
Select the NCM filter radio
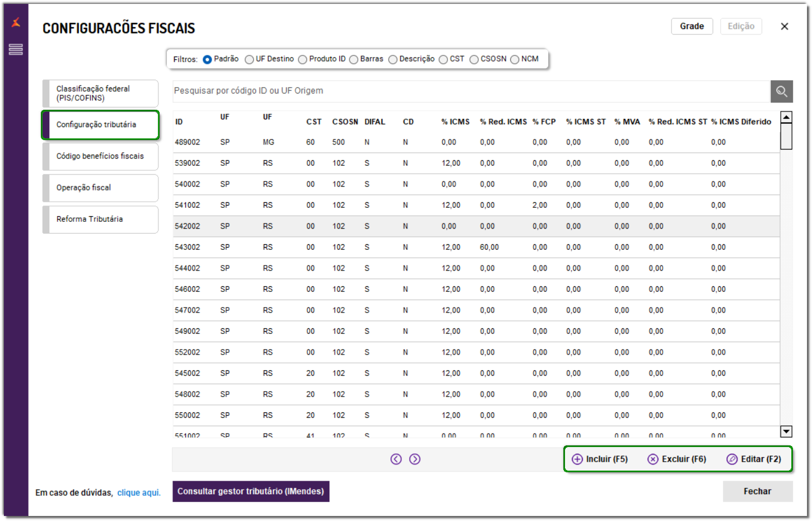pos(515,59)
